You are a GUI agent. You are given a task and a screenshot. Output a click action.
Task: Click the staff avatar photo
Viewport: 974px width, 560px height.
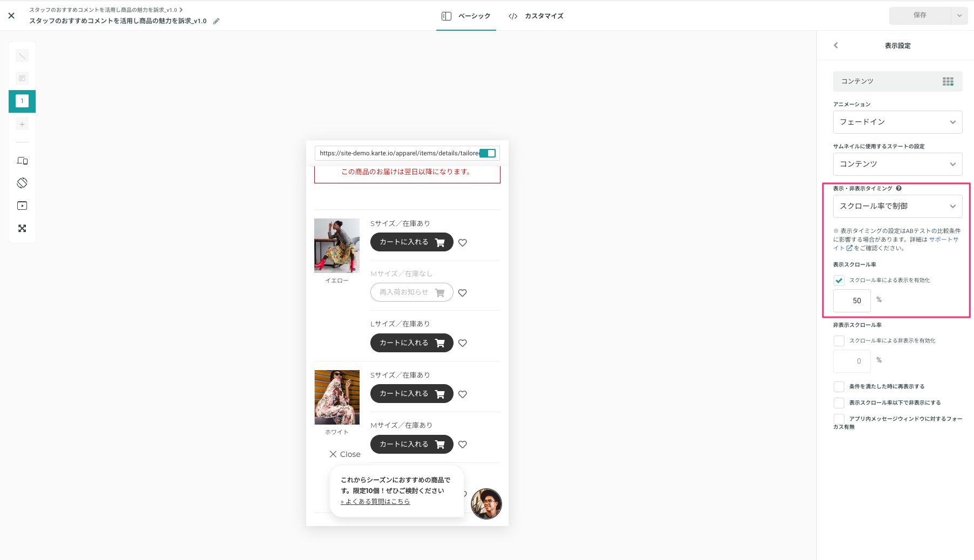(486, 504)
